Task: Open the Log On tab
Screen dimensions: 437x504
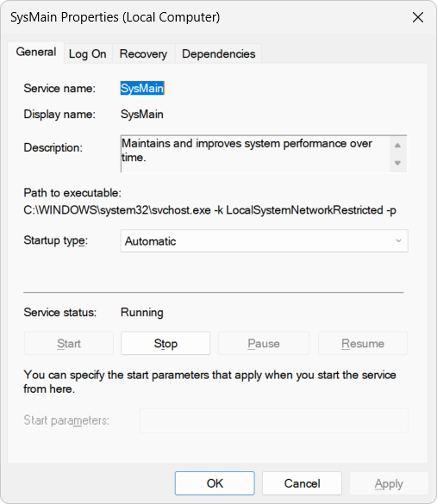Action: [87, 53]
